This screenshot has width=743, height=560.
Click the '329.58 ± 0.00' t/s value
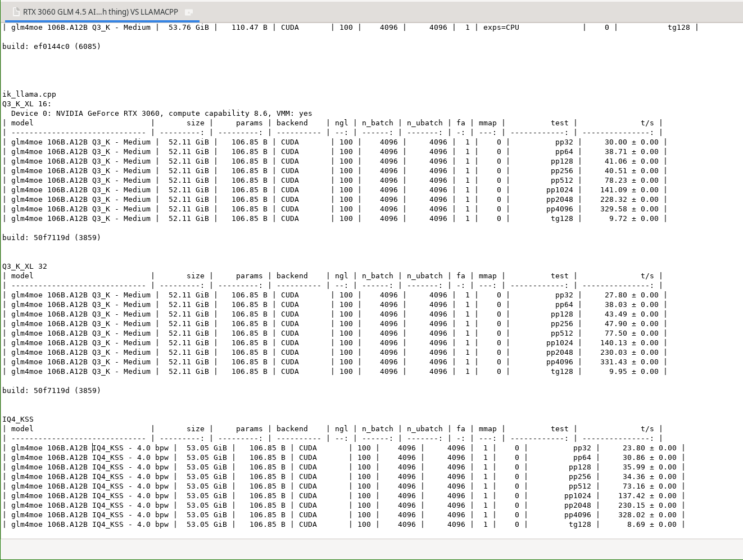[629, 209]
